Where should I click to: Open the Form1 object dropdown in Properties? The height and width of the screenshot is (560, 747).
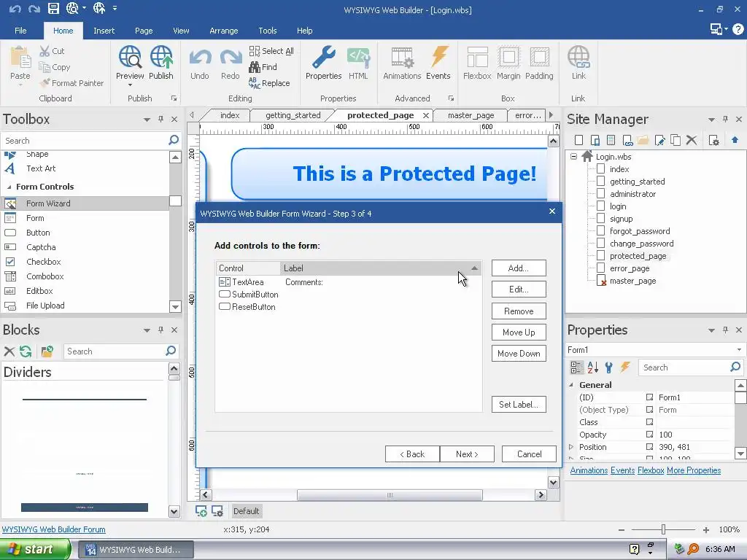coord(739,349)
